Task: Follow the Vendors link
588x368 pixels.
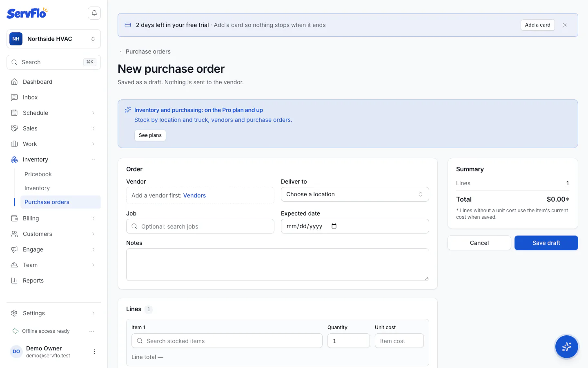Action: (x=194, y=195)
